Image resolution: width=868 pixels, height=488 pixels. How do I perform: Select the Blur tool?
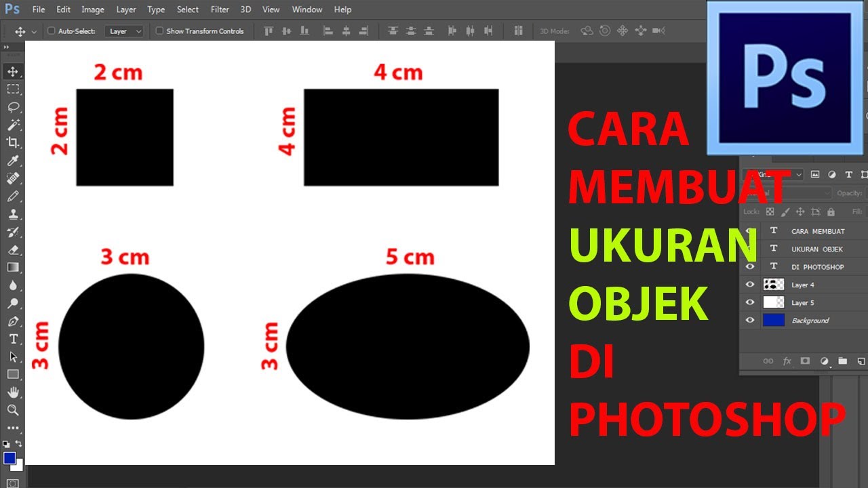[x=13, y=285]
